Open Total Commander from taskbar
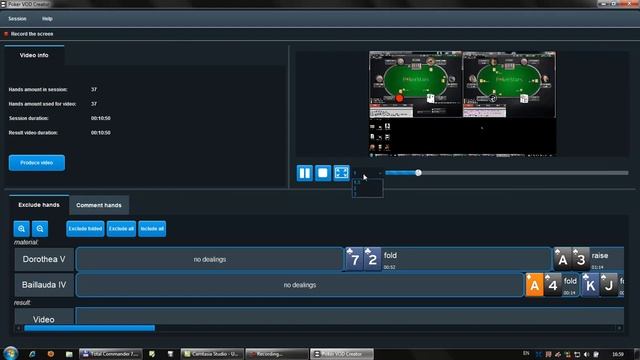 (110, 354)
